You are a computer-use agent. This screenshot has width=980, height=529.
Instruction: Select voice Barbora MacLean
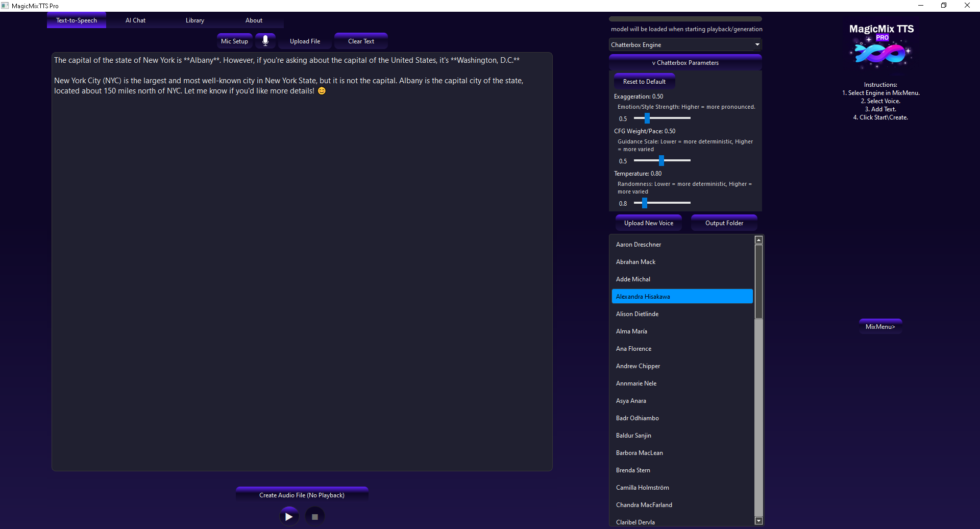682,453
